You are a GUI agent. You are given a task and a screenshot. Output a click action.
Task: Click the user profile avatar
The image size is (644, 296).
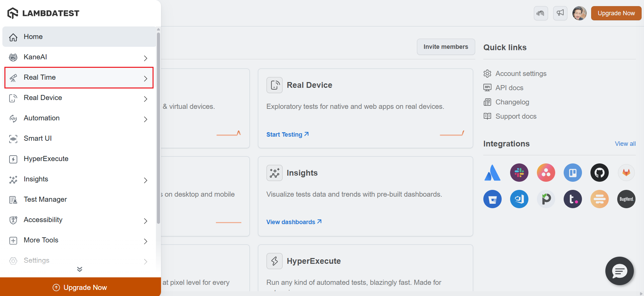(x=579, y=13)
